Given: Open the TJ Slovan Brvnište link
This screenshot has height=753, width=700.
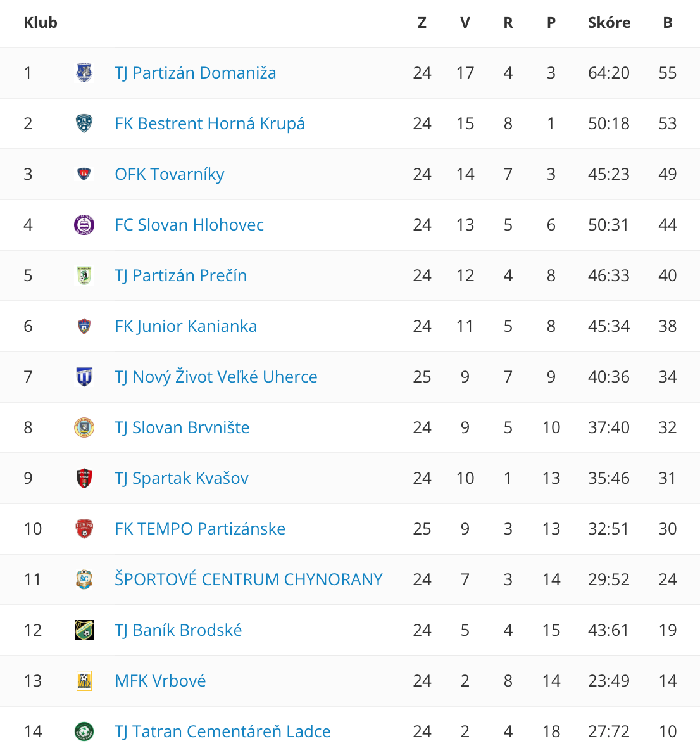Looking at the screenshot, I should pyautogui.click(x=182, y=427).
